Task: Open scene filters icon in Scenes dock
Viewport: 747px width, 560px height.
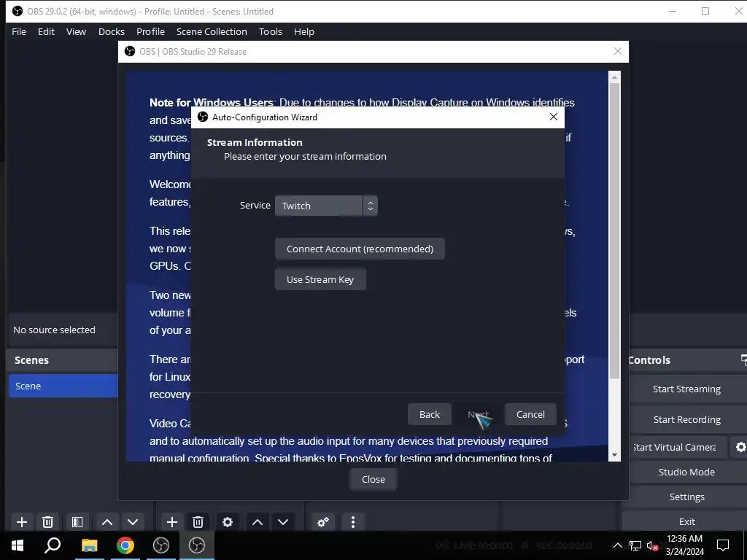Action: click(x=77, y=522)
